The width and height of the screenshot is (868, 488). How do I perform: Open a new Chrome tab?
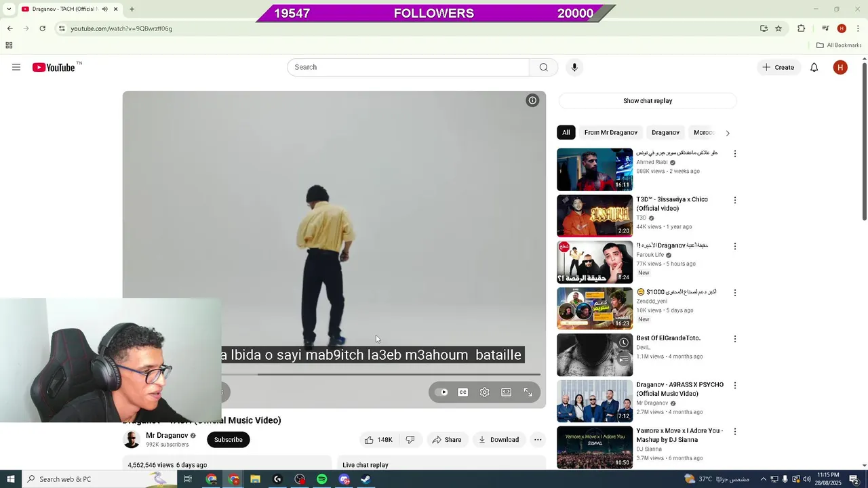click(132, 9)
